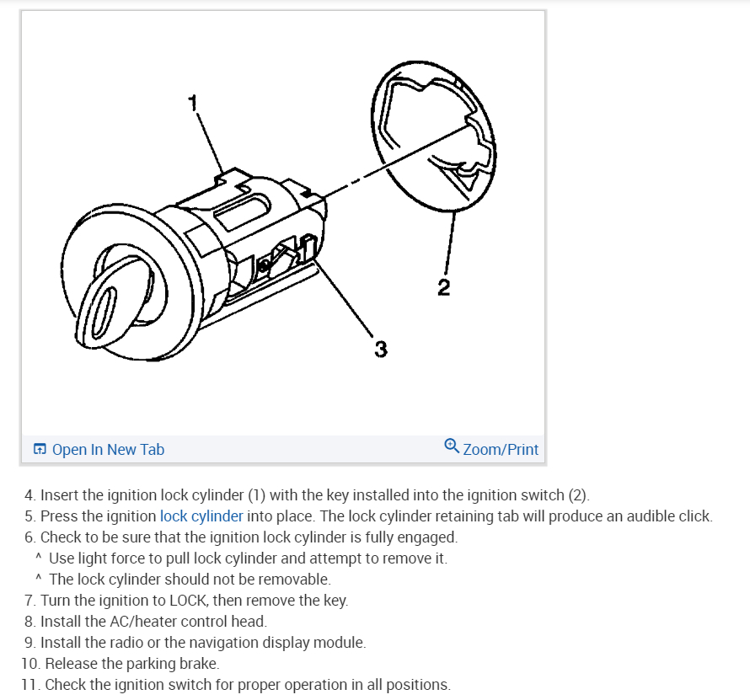750x700 pixels.
Task: Click the Open In New Tab icon
Action: point(40,449)
